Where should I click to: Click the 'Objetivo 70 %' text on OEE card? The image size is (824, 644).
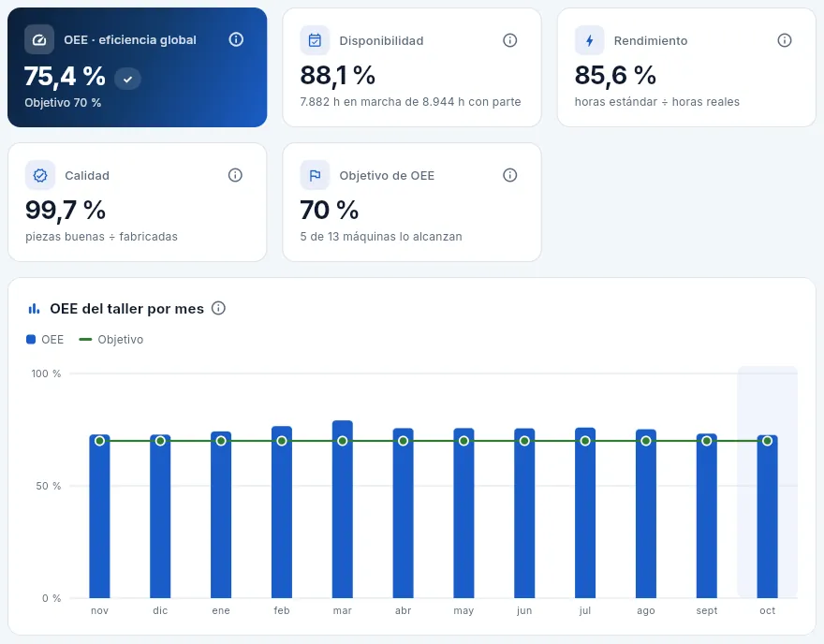[63, 103]
